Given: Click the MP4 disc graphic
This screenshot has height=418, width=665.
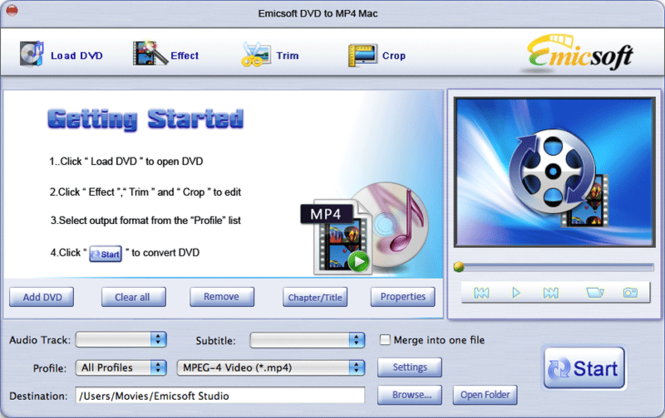Looking at the screenshot, I should pos(364,229).
